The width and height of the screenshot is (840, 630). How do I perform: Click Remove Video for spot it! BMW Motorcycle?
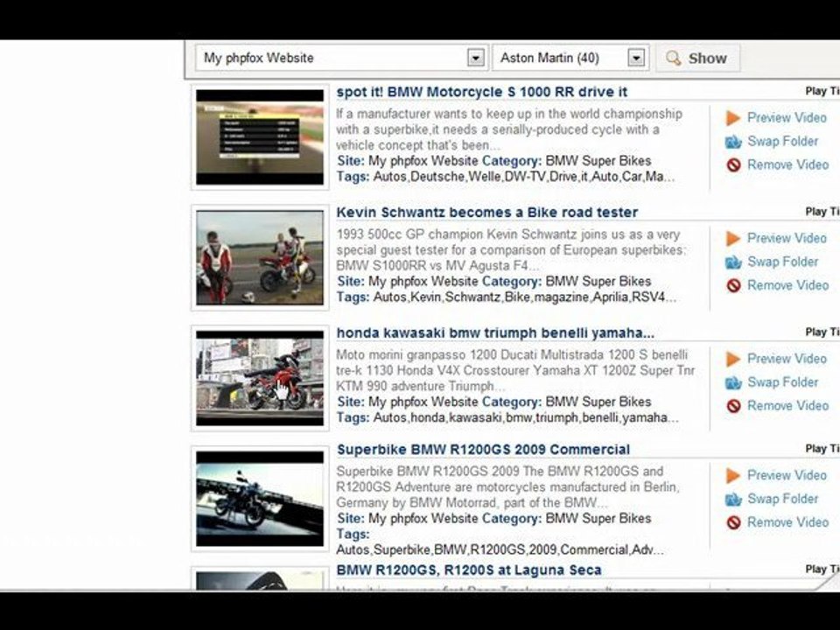tap(788, 165)
